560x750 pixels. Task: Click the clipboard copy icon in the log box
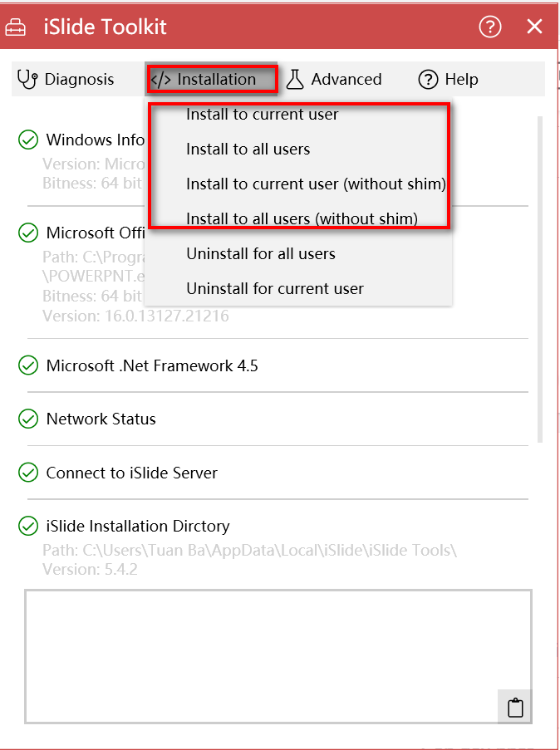point(515,708)
